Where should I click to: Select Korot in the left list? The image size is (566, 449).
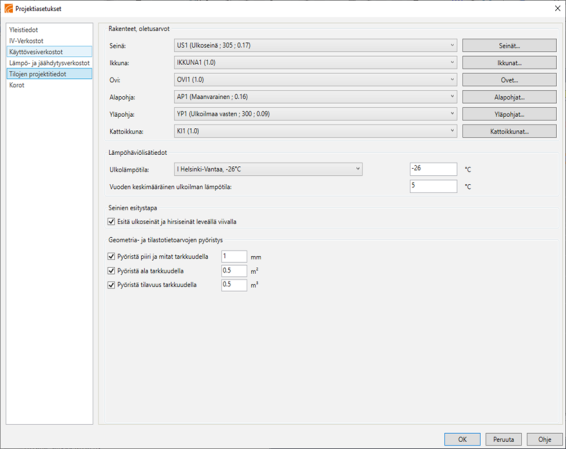point(17,85)
